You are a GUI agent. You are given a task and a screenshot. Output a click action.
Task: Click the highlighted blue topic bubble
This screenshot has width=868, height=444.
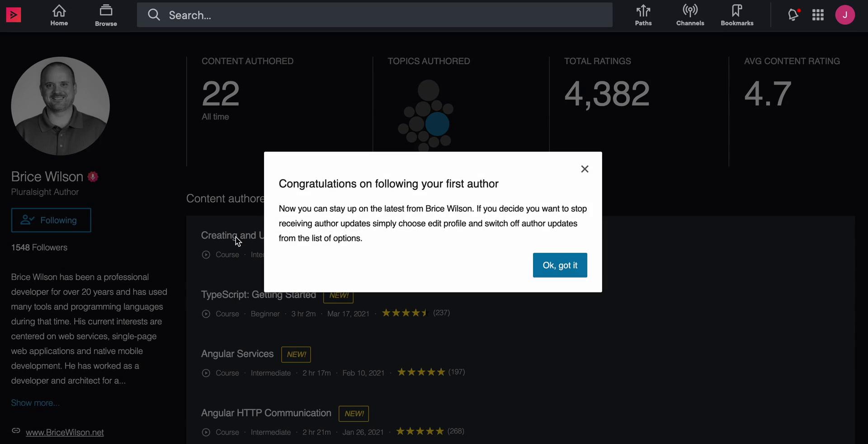pos(438,124)
